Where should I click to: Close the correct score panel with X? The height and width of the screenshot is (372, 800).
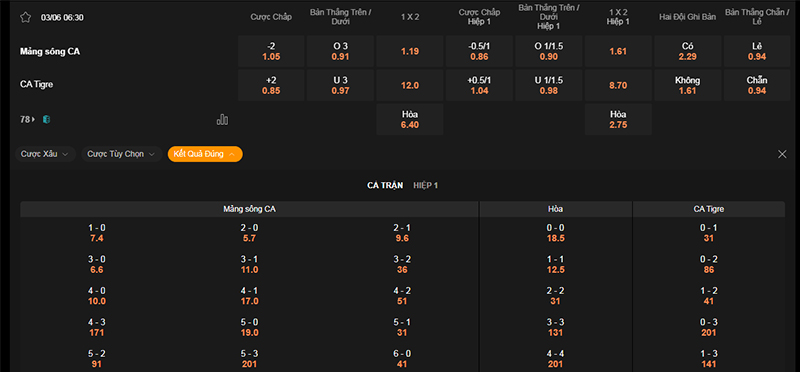(782, 154)
